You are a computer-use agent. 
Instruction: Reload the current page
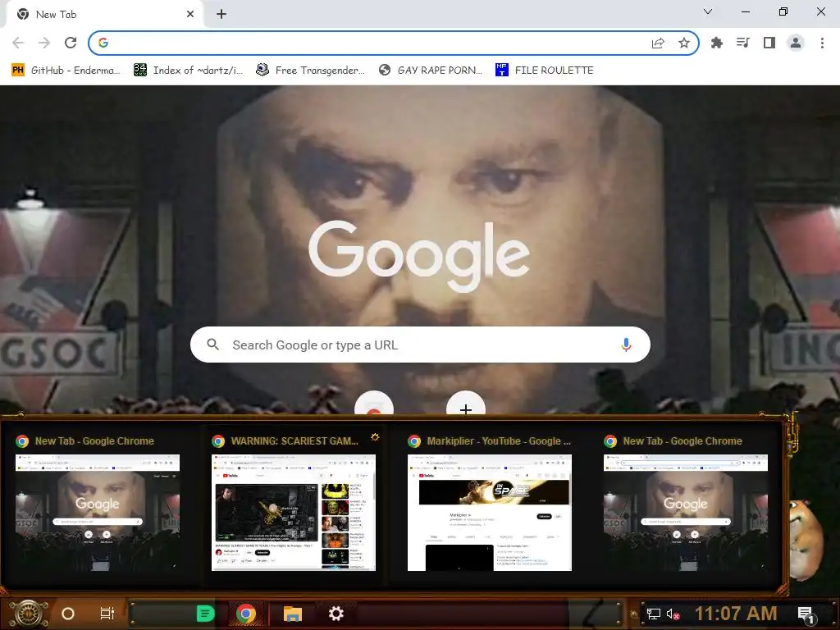tap(71, 43)
